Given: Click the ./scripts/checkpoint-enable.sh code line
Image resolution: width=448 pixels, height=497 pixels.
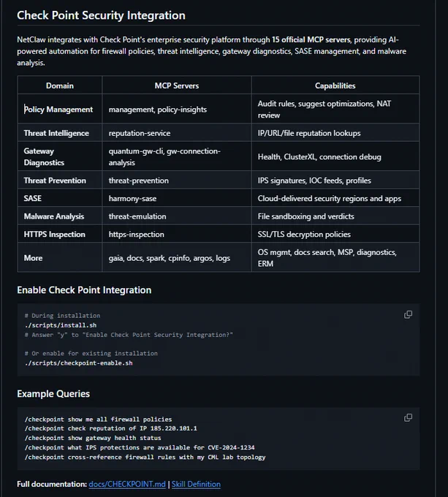Looking at the screenshot, I should [79, 363].
